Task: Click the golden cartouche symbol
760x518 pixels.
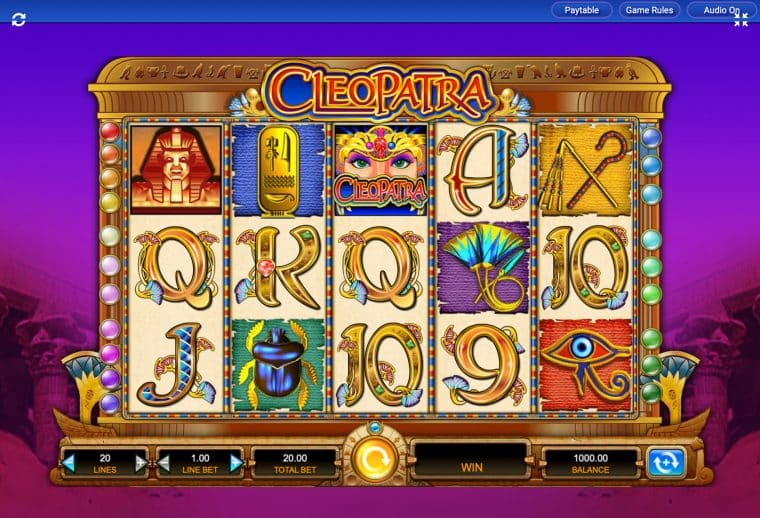Action: point(278,169)
